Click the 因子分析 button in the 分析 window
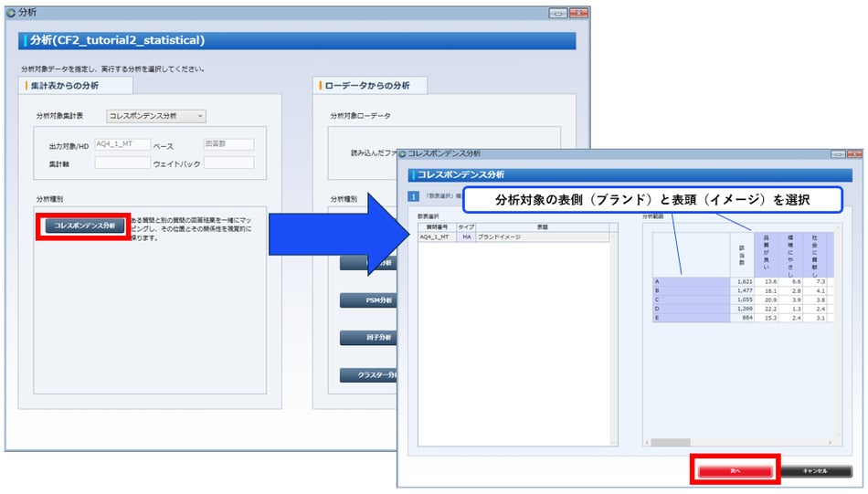Screen dimensions: 868x494 tap(368, 338)
